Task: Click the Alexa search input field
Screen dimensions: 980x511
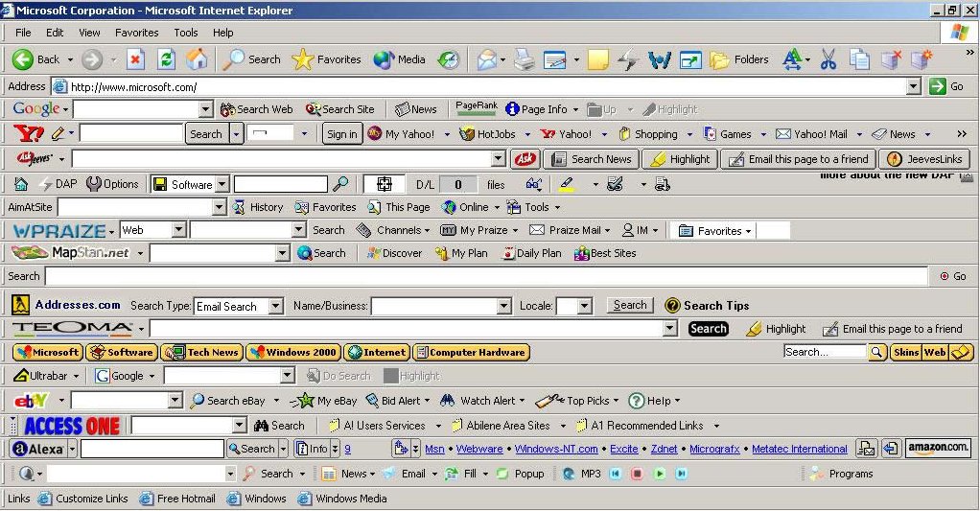Action: [152, 449]
